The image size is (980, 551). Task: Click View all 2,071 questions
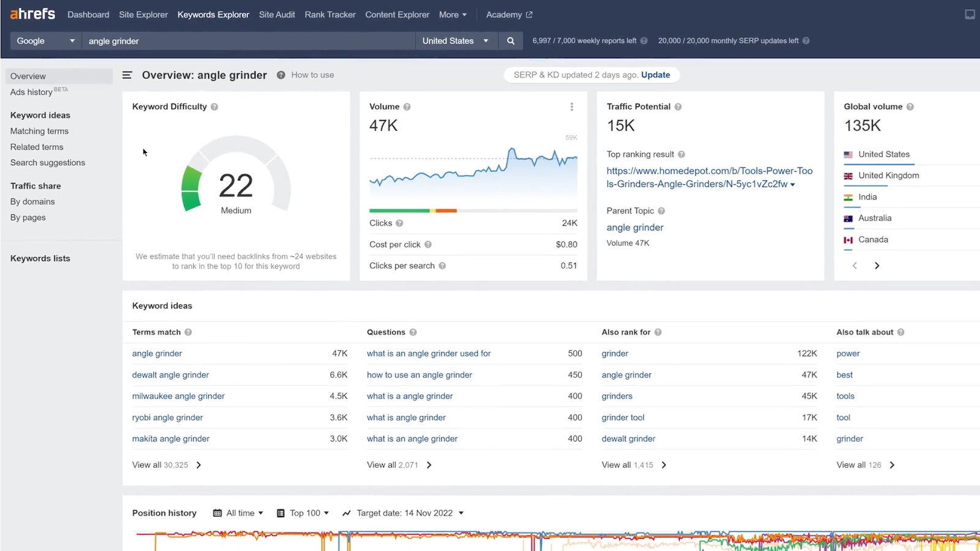point(399,465)
